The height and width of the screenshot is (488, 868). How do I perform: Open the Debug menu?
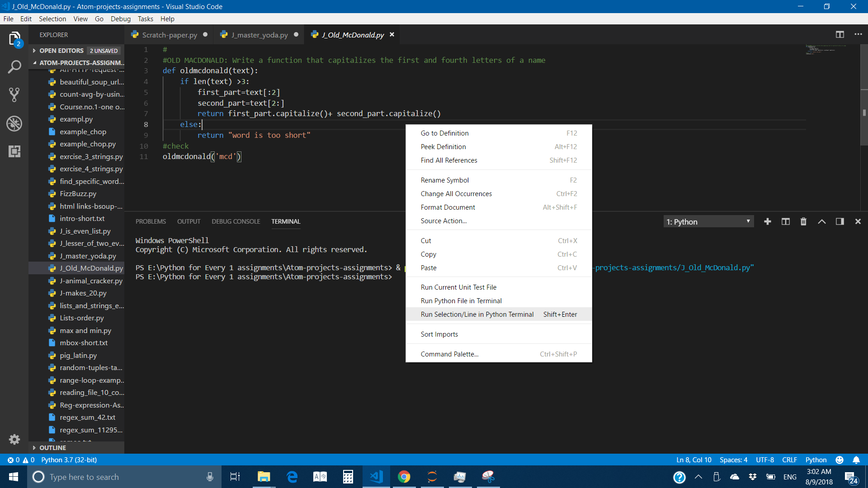[x=120, y=19]
